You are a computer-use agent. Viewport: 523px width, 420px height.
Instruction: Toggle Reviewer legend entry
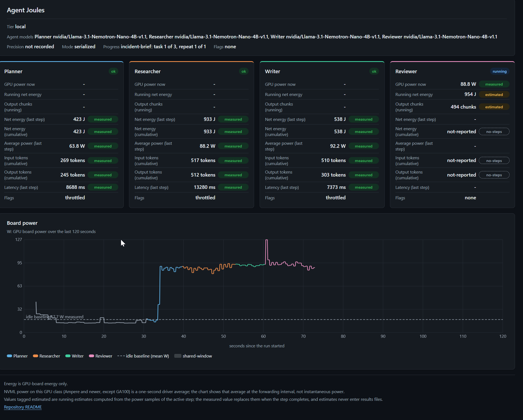click(101, 356)
